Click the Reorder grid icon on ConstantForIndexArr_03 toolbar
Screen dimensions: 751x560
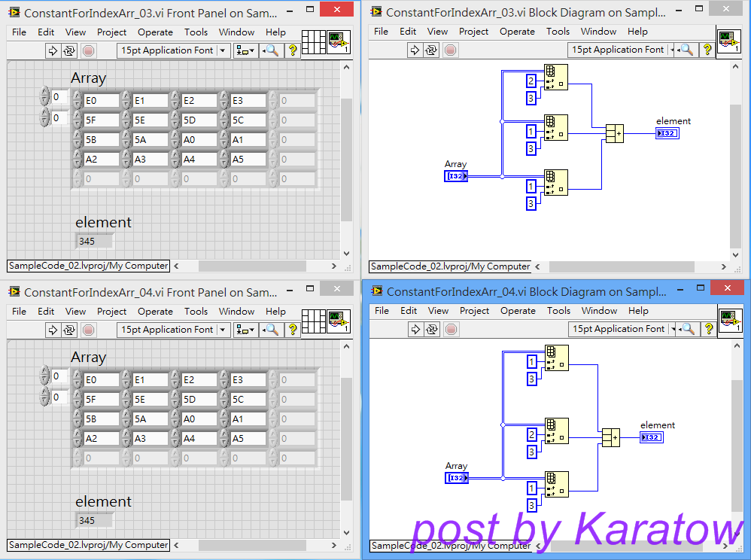314,42
